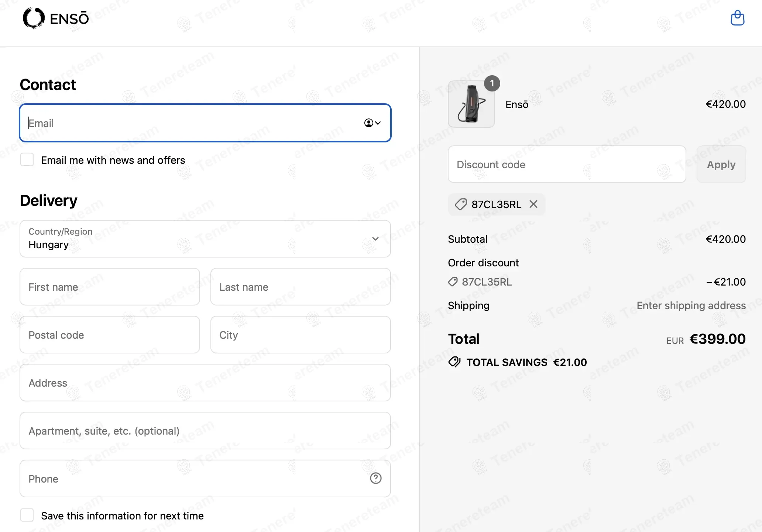The height and width of the screenshot is (532, 762).
Task: Click the Subtotal €420.00 value
Action: tap(725, 239)
